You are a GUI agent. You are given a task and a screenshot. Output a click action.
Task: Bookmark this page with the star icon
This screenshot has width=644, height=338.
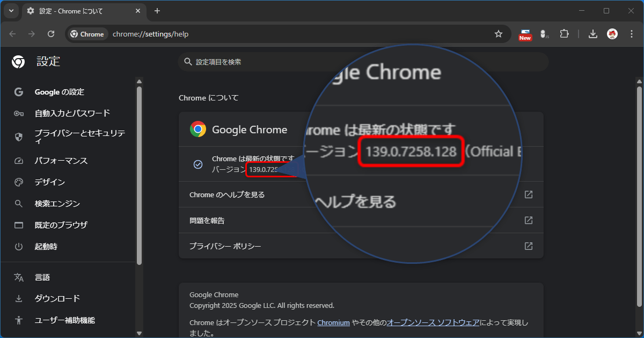coord(499,34)
